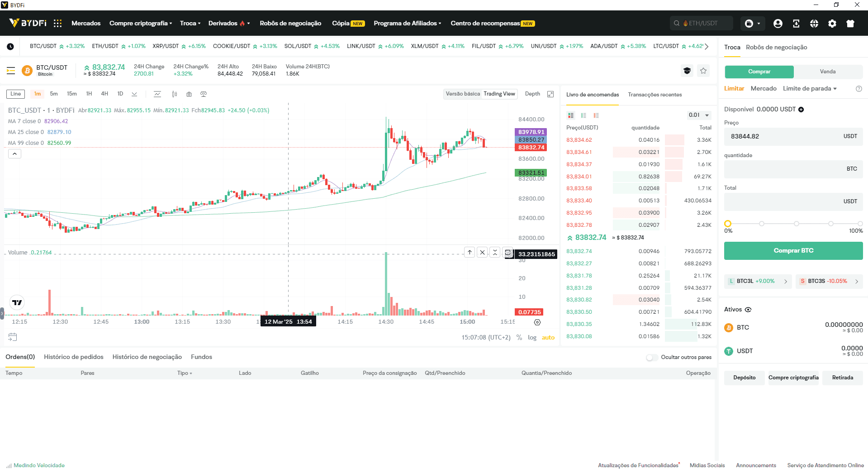Screen dimensions: 868x469
Task: Open the tutorial graduation cap icon
Action: (687, 71)
